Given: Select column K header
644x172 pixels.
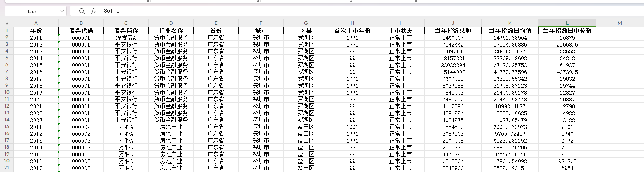Looking at the screenshot, I should 510,23.
